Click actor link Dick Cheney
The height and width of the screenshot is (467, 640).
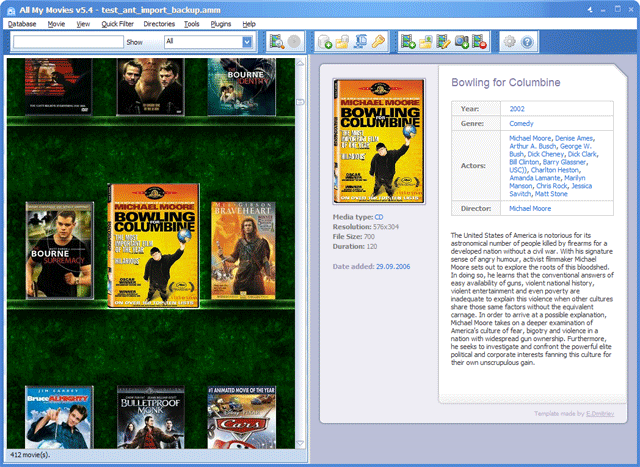click(546, 154)
